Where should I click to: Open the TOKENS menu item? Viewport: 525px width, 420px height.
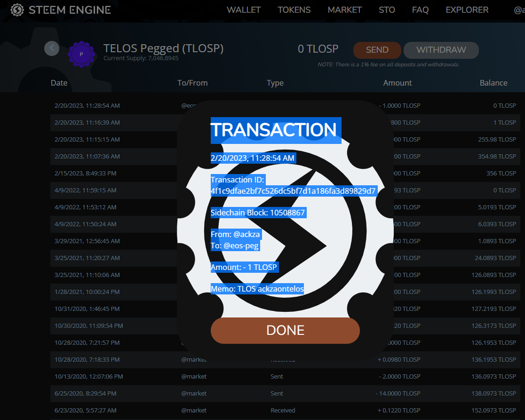[294, 10]
